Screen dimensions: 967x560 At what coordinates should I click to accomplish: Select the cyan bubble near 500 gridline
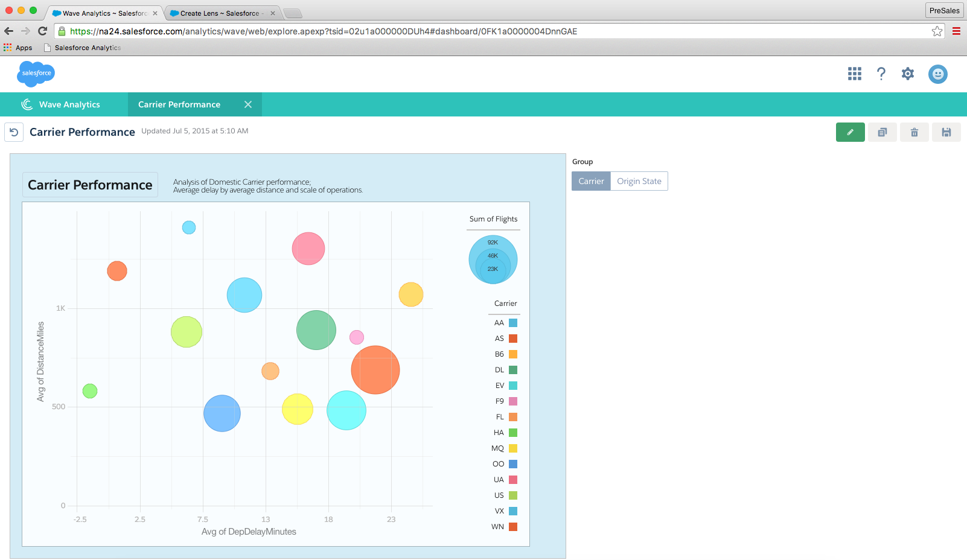(x=346, y=410)
